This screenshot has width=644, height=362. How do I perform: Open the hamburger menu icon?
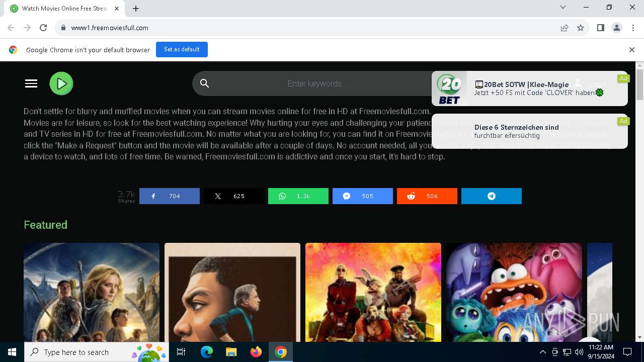[31, 83]
